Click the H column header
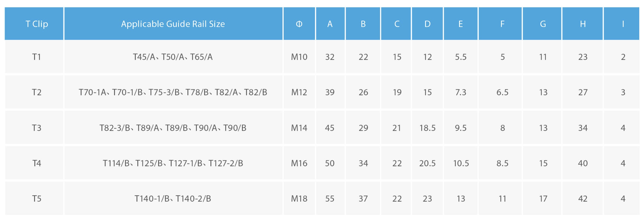Image resolution: width=644 pixels, height=224 pixels. tap(583, 24)
